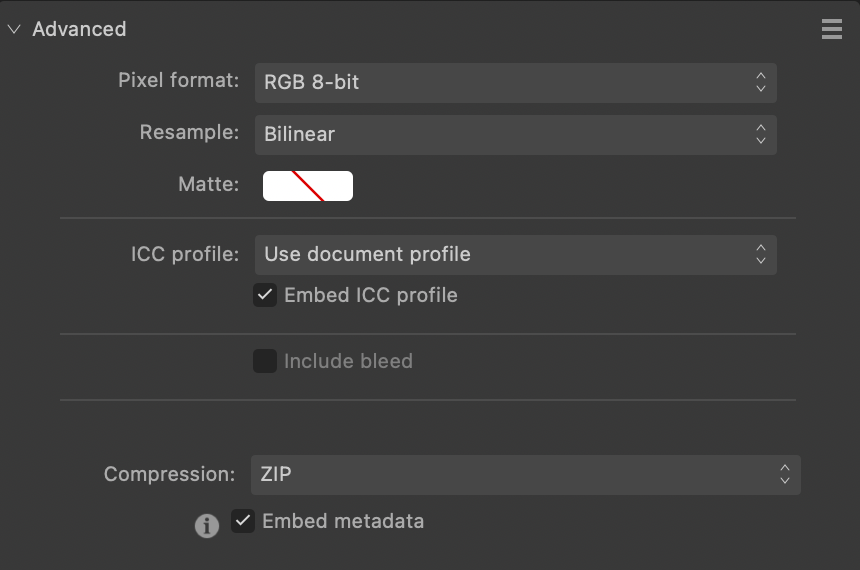This screenshot has width=860, height=570.
Task: Disable the Embed metadata checkbox
Action: tap(243, 521)
